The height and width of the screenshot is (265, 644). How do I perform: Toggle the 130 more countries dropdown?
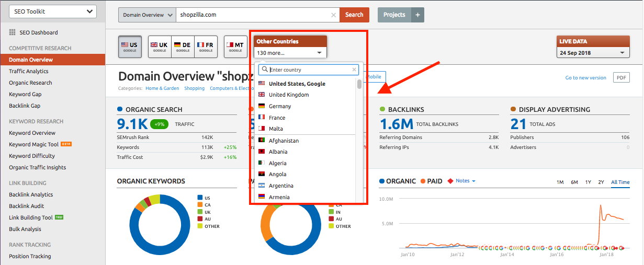(x=290, y=53)
